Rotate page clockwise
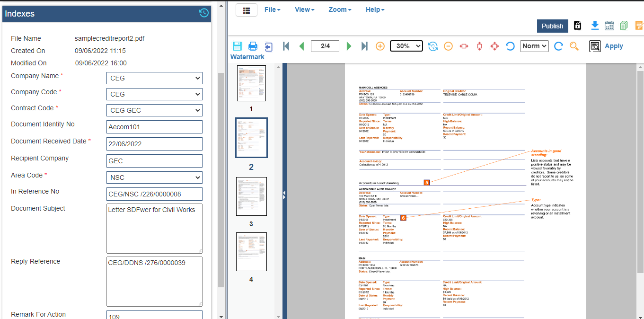The height and width of the screenshot is (319, 644). pyautogui.click(x=558, y=46)
